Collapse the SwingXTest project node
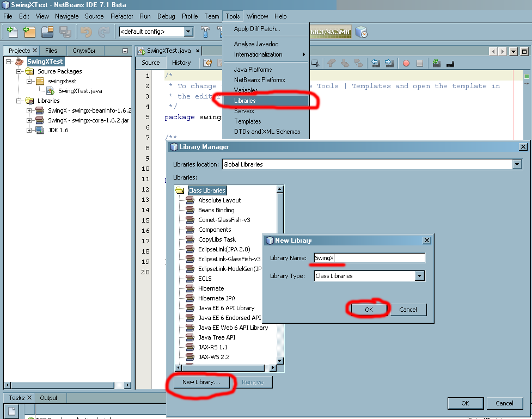This screenshot has width=532, height=419. [9, 61]
